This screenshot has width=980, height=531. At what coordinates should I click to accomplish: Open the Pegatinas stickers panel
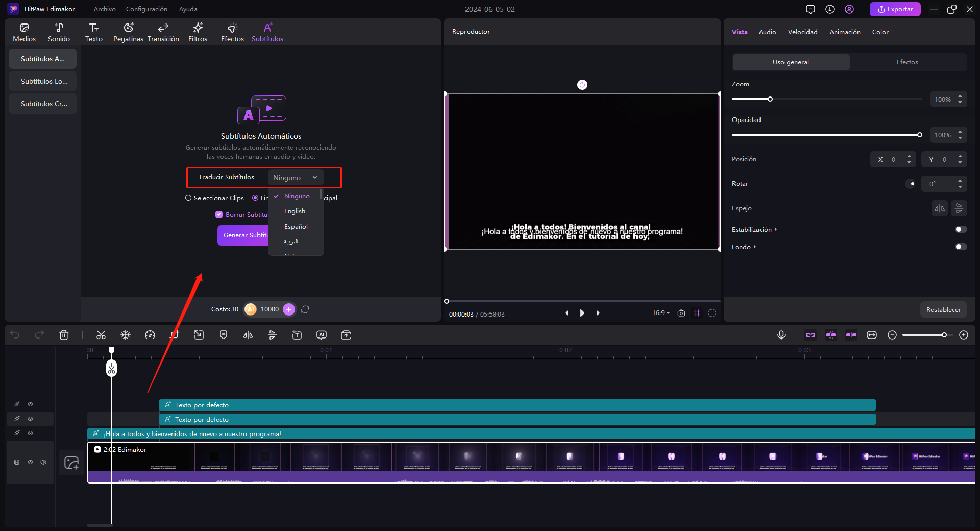coord(128,32)
